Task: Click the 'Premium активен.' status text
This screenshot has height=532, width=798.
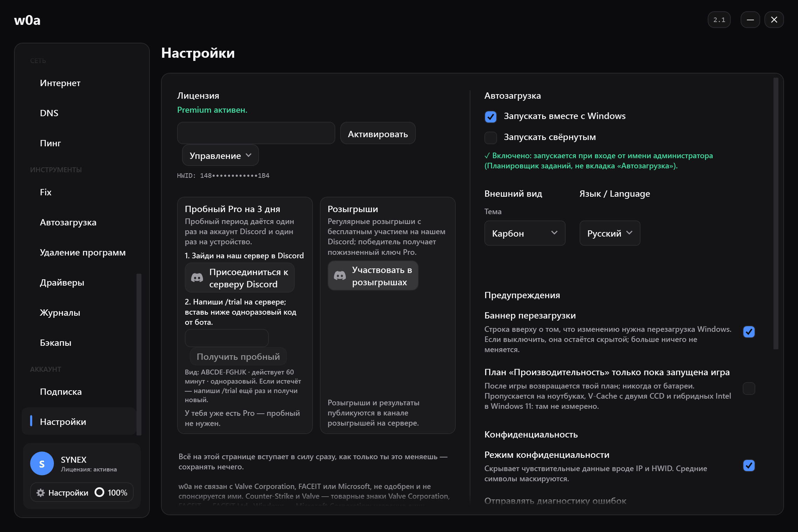Action: click(212, 110)
